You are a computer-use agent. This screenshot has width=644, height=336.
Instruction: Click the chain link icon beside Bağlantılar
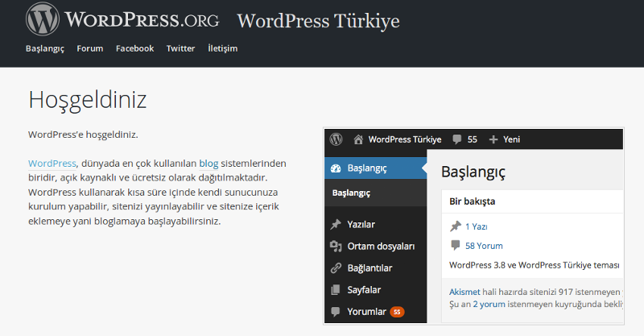(x=336, y=268)
